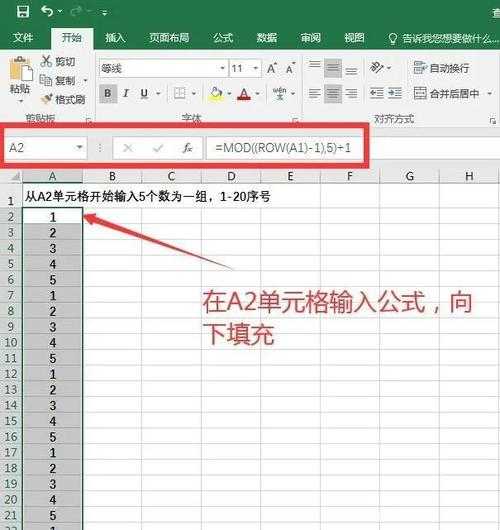Screen dimensions: 500x530
Task: Toggle align text right icon
Action: [x=352, y=93]
